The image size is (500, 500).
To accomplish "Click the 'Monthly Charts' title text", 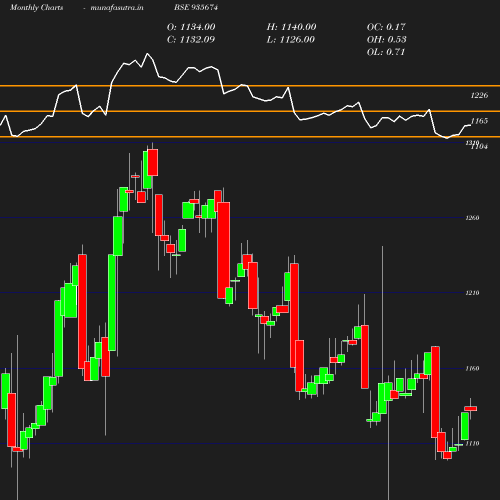I will (36, 7).
